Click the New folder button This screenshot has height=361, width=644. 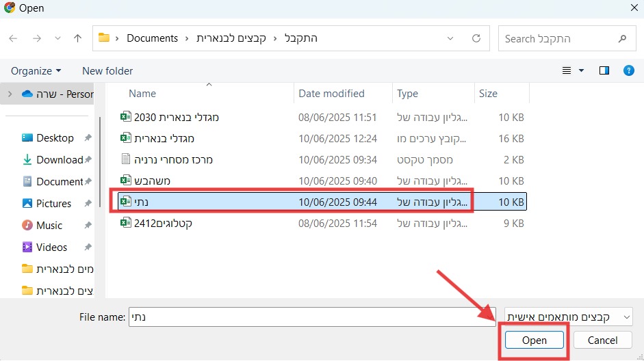pos(107,70)
